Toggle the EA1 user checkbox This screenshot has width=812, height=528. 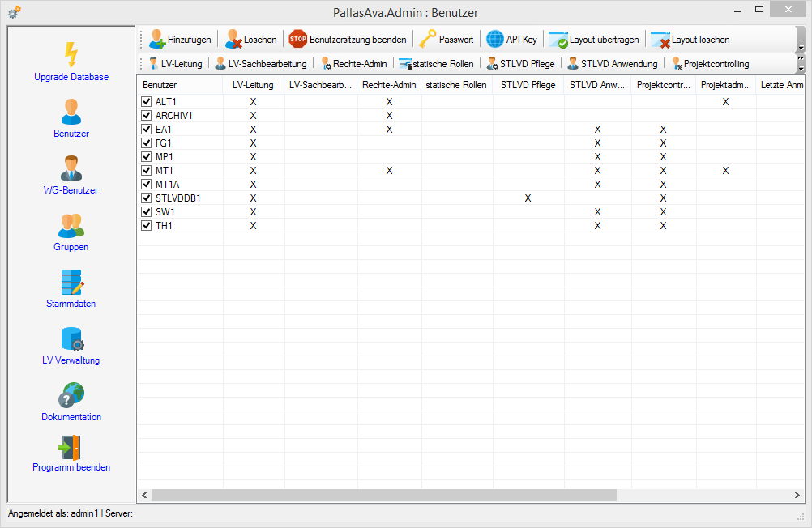(x=146, y=129)
